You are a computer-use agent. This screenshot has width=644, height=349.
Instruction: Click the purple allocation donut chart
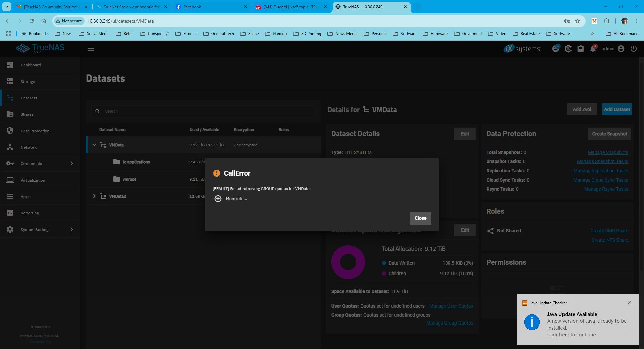pos(348,262)
